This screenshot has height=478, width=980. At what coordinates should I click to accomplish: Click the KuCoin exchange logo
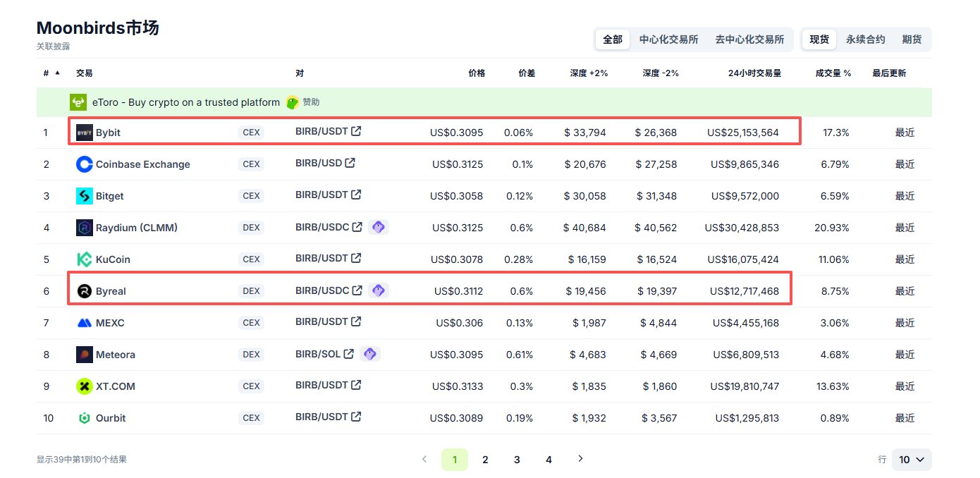pos(85,259)
